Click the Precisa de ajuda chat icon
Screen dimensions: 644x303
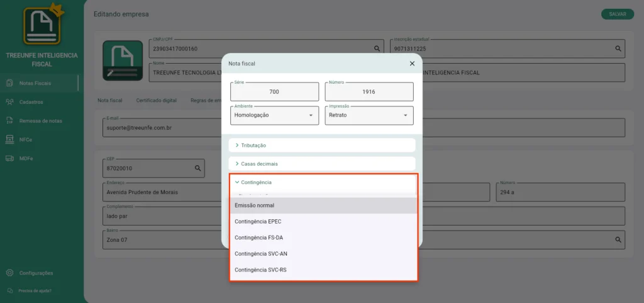10,290
